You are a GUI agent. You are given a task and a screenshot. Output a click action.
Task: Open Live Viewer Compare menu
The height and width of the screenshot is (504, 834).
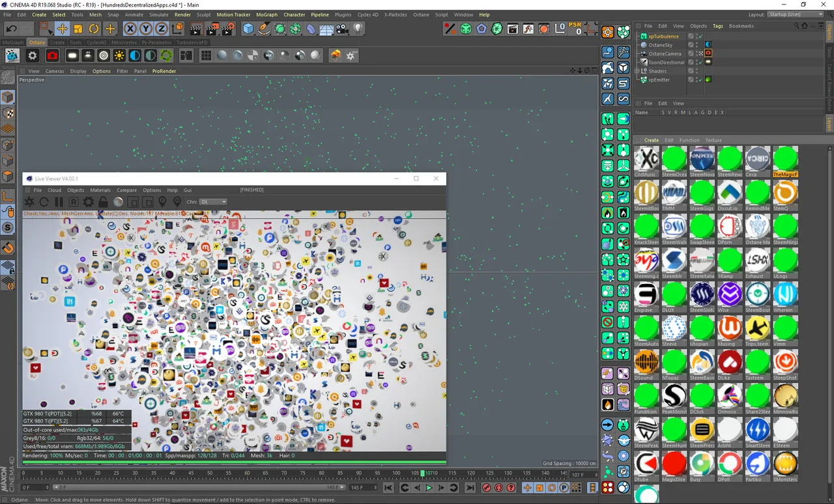tap(127, 190)
